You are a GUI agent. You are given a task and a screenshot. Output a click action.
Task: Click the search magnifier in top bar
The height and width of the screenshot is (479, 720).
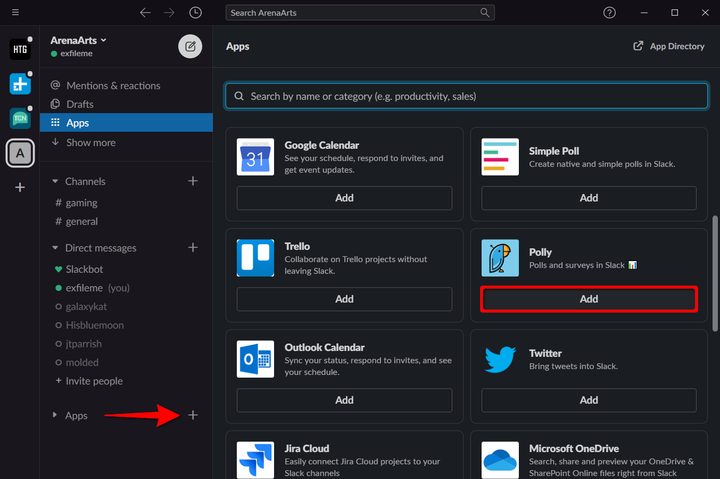click(484, 12)
